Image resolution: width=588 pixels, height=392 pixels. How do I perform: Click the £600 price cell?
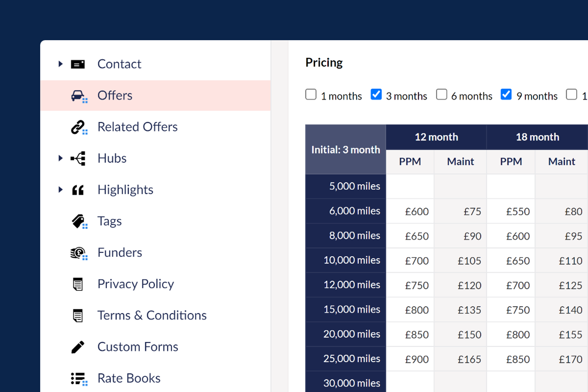tap(410, 211)
